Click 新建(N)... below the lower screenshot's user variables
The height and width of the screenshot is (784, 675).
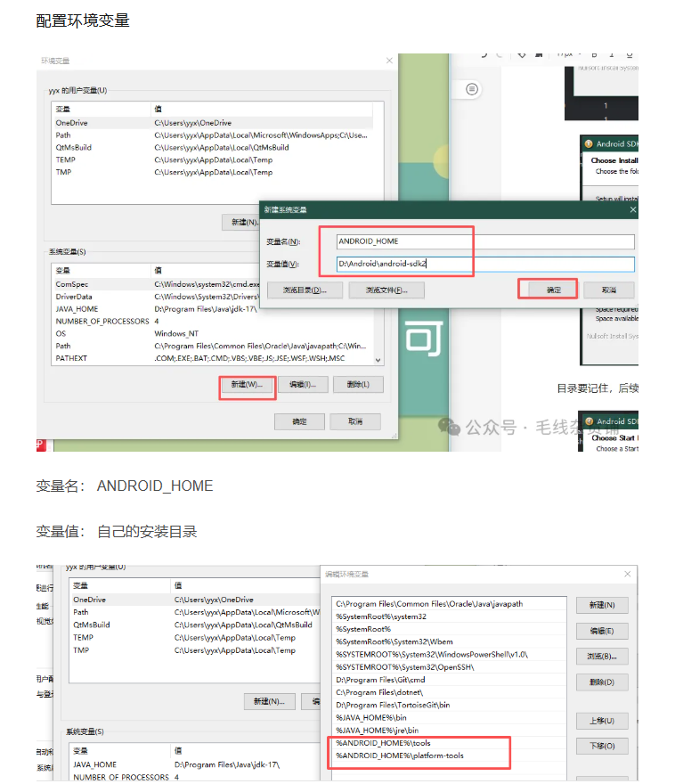click(x=270, y=701)
